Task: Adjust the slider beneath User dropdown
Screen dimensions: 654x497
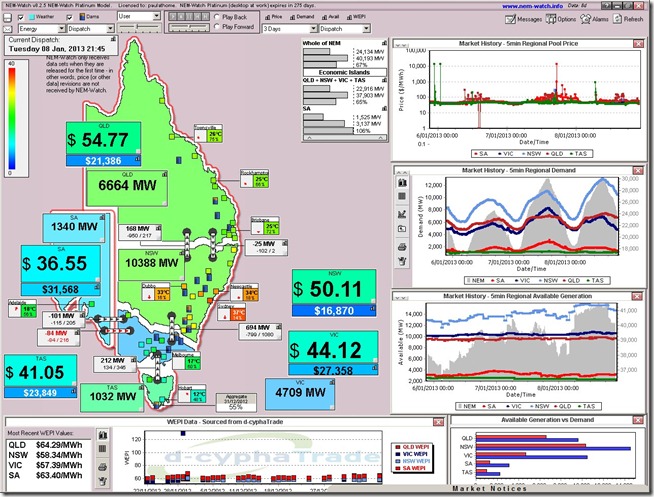Action: (138, 28)
